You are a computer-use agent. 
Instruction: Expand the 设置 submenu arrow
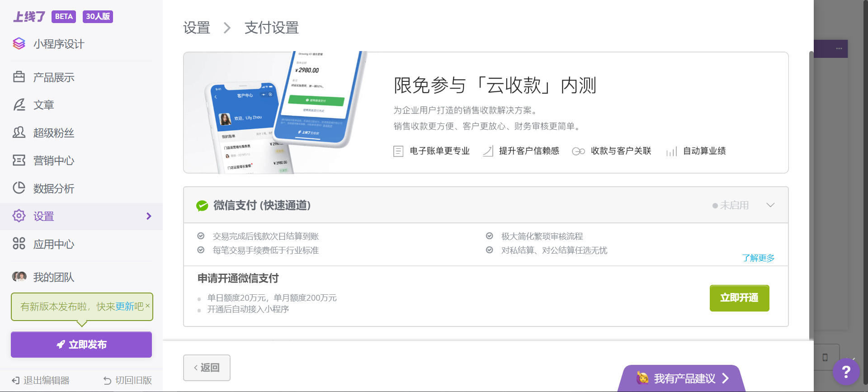point(149,216)
